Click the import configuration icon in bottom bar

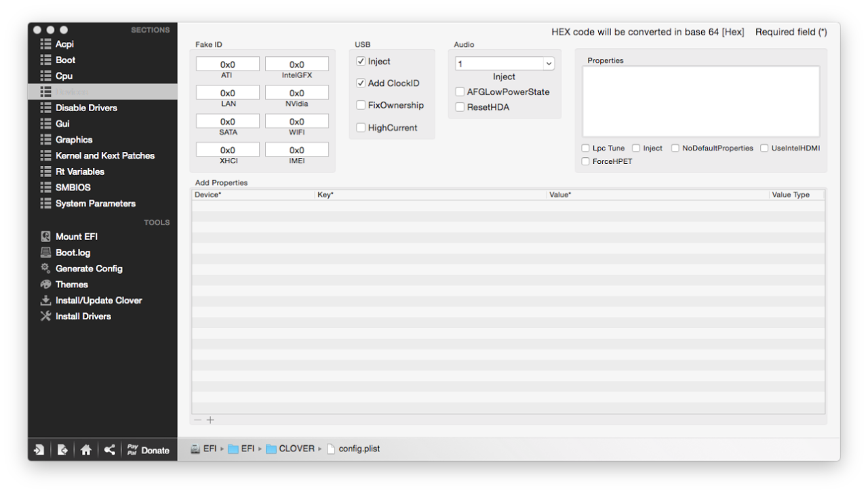[x=39, y=449]
